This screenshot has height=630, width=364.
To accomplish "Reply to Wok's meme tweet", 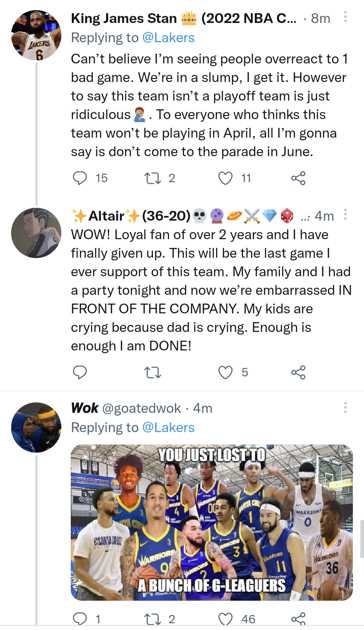I will tap(80, 619).
